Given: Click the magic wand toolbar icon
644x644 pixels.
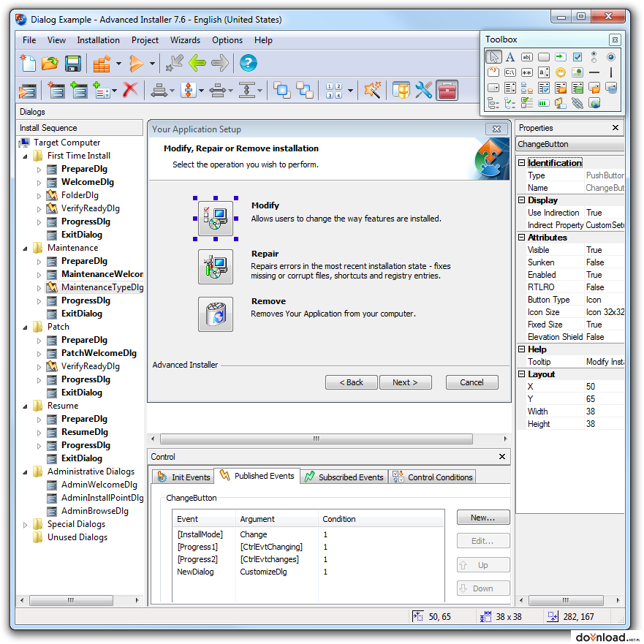Looking at the screenshot, I should [x=373, y=90].
